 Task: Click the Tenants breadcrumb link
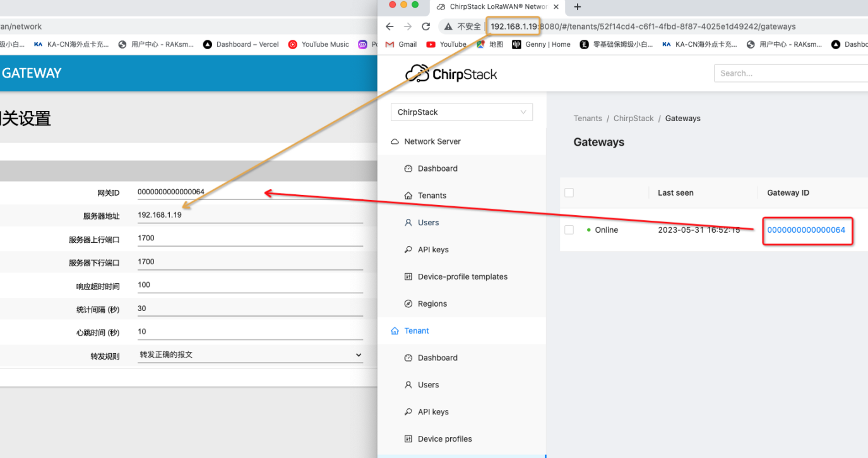point(587,119)
